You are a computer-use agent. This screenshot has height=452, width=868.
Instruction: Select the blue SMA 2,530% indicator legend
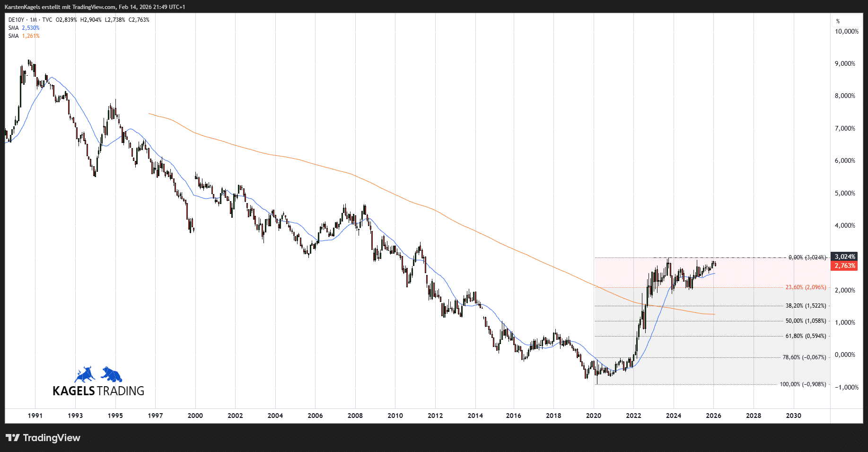[x=24, y=28]
